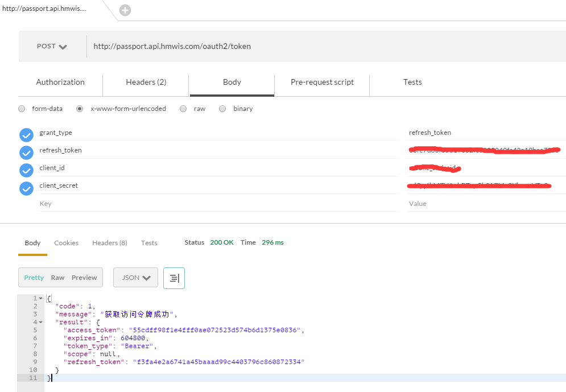Image resolution: width=566 pixels, height=392 pixels.
Task: Click the Preview response view button
Action: pyautogui.click(x=84, y=278)
